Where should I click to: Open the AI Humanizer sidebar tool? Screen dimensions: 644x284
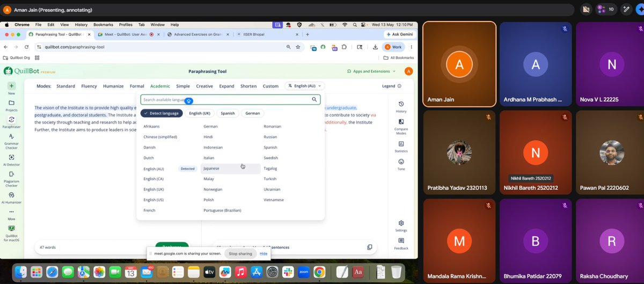click(11, 199)
